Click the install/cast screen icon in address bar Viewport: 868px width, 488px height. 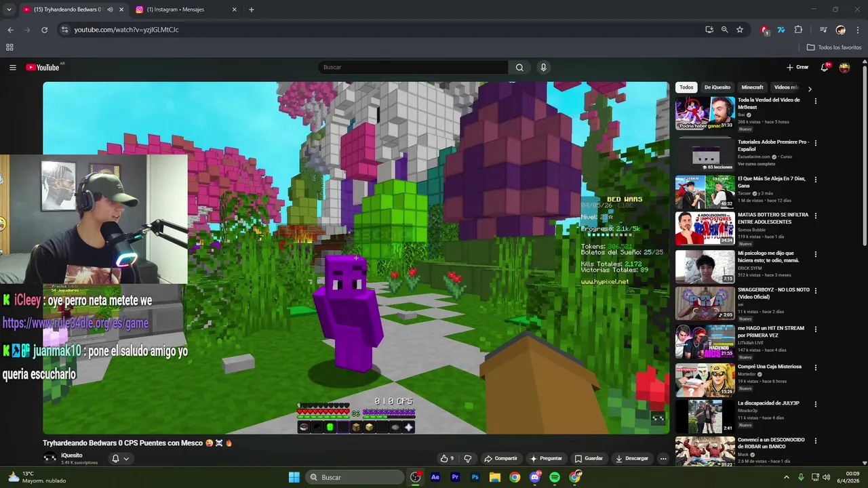pyautogui.click(x=709, y=30)
